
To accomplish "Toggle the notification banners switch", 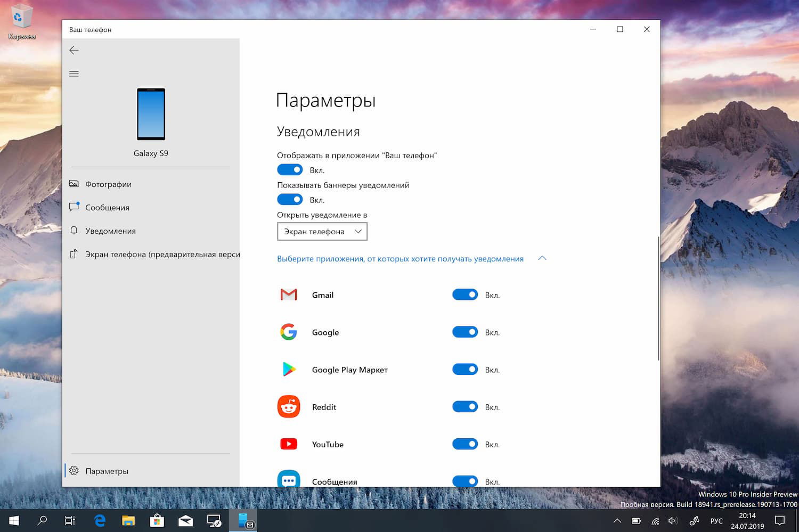I will point(290,200).
